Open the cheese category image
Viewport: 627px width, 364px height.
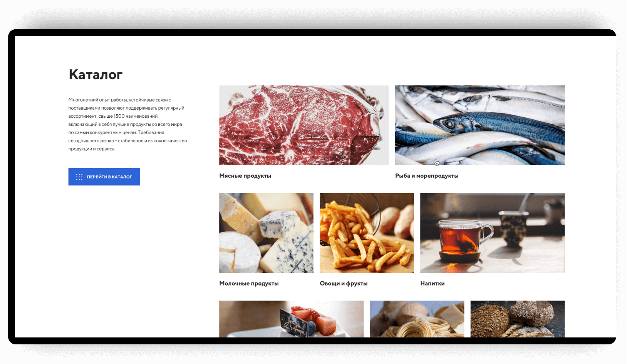(266, 233)
